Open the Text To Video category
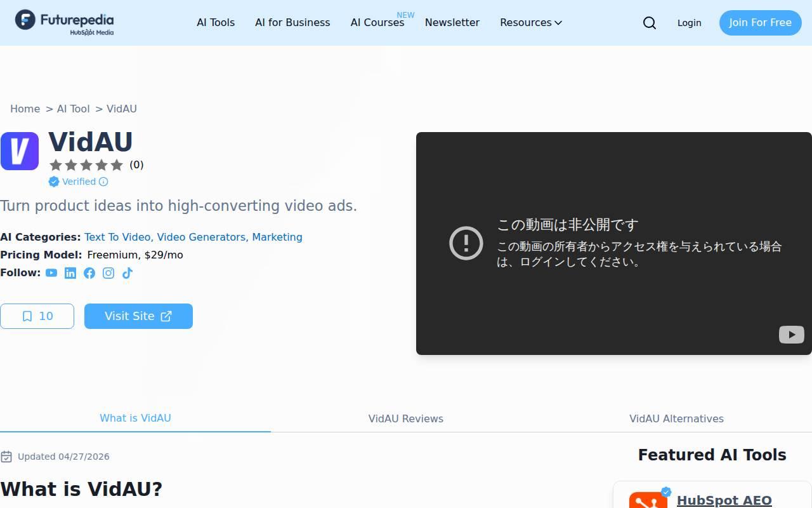Image resolution: width=812 pixels, height=508 pixels. pyautogui.click(x=117, y=237)
